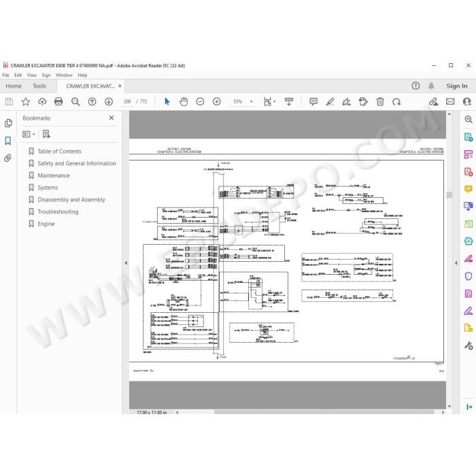
Task: Open the Troubleshooting bookmark
Action: point(58,211)
